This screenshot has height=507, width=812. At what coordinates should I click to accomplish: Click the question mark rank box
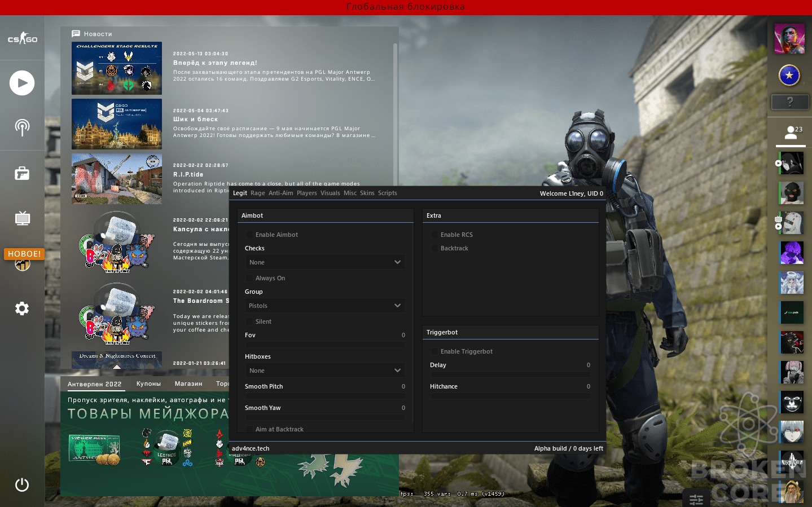[790, 102]
